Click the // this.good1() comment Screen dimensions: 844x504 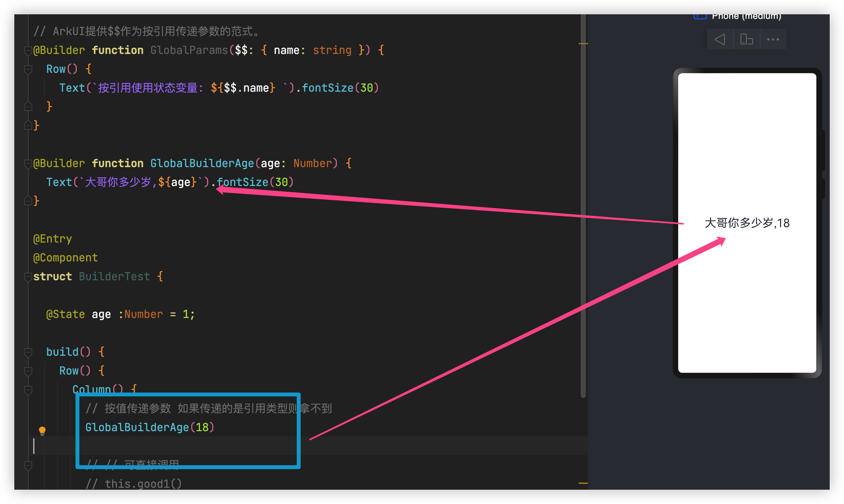point(133,484)
